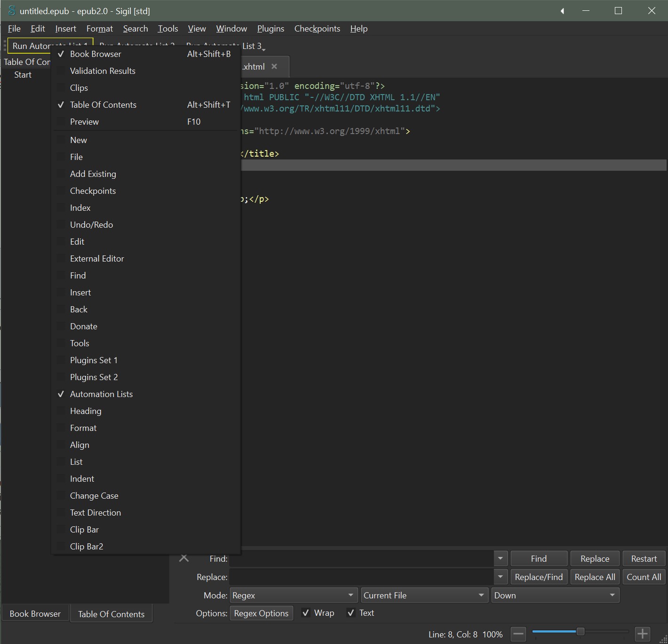Screen dimensions: 668x644
Task: Enable the New toolbar
Action: (146, 140)
